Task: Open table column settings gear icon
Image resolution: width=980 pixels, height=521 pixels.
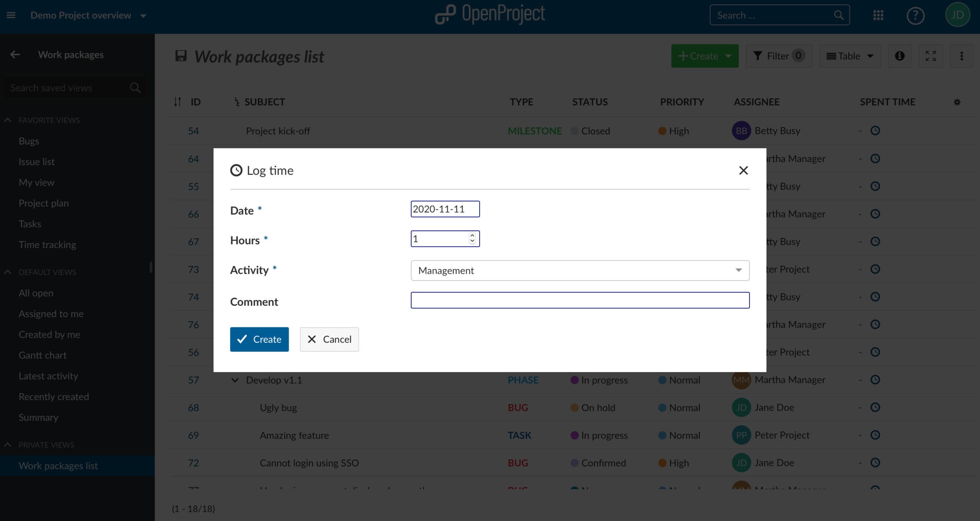Action: click(x=957, y=102)
